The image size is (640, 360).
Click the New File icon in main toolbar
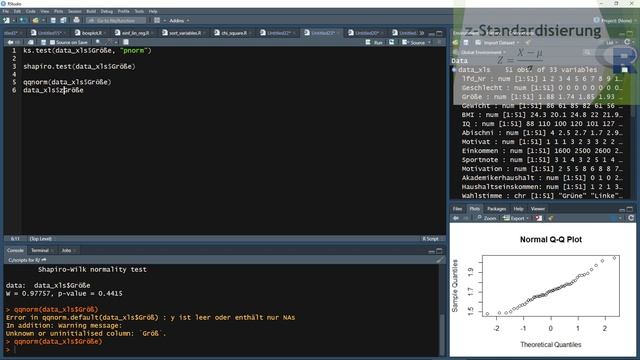coord(6,20)
